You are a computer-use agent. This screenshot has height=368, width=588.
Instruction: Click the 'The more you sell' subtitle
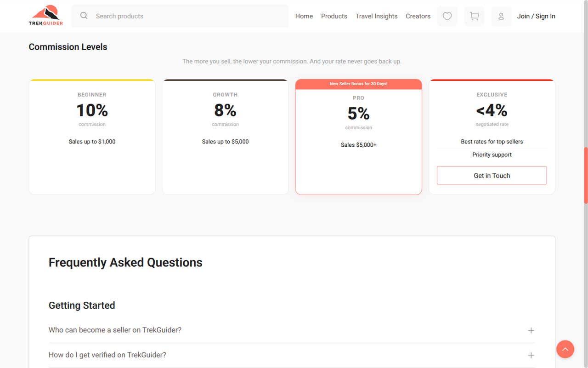[292, 61]
